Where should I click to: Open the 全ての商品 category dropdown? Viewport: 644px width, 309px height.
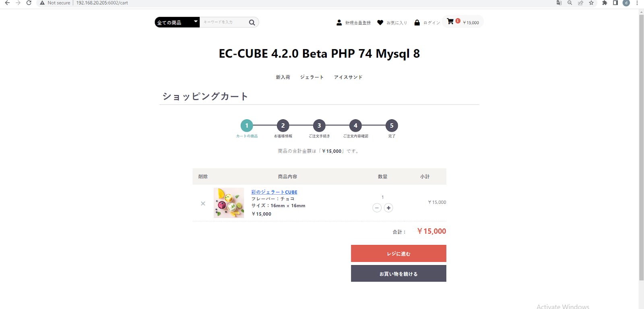point(176,22)
